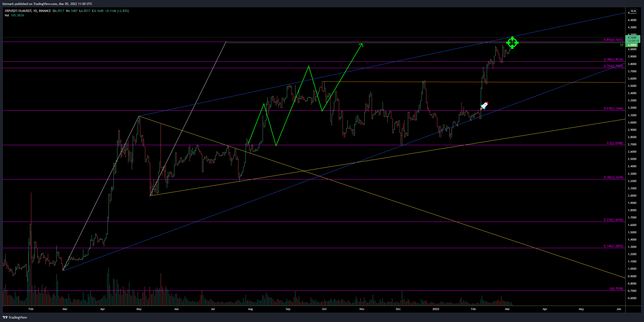This screenshot has width=644, height=322.
Task: Click the 1.0000 price axis tick
Action: pos(632,269)
